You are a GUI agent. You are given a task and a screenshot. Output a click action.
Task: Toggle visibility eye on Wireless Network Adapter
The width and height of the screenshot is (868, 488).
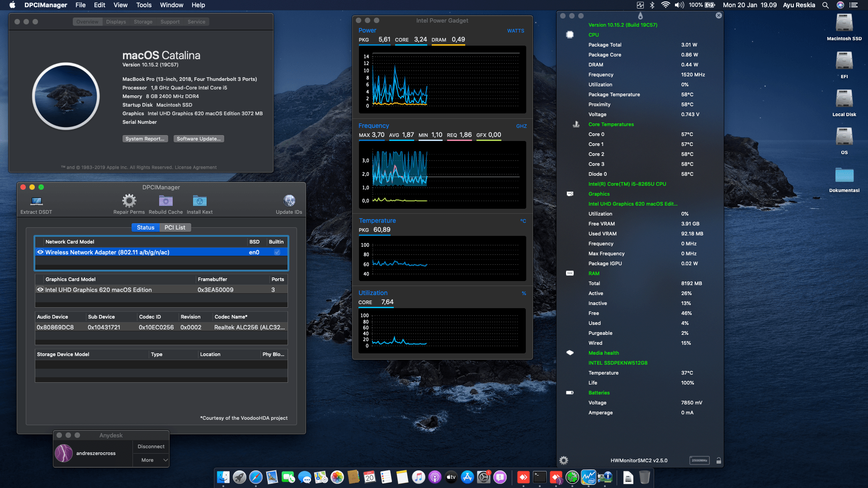41,252
